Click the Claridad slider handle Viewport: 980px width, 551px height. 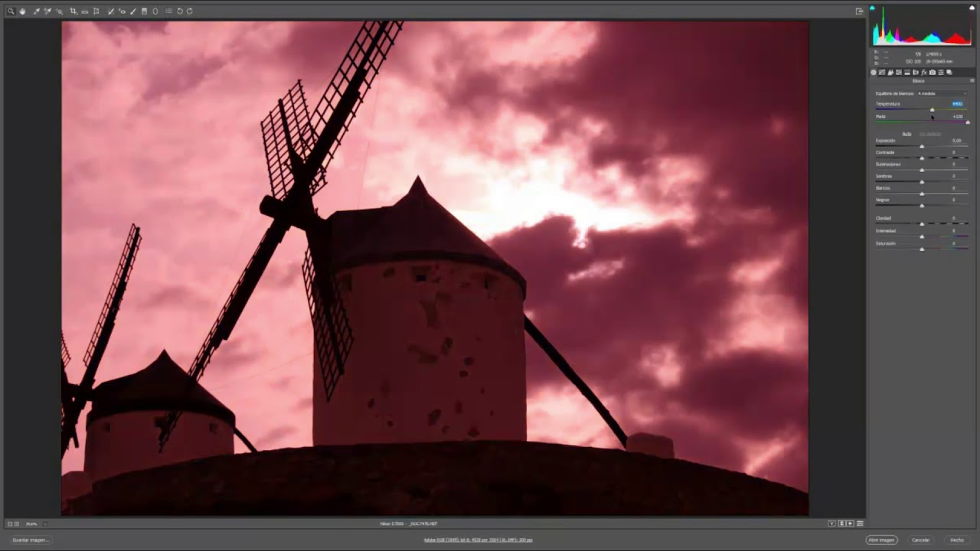(x=922, y=223)
